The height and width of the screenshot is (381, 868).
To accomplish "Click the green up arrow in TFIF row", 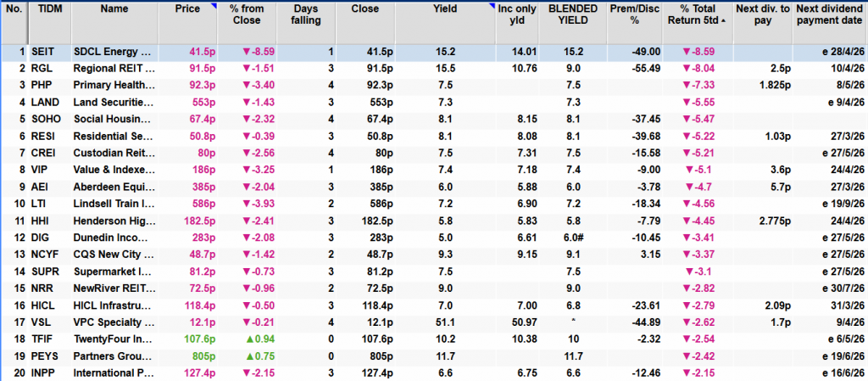I will (x=247, y=339).
